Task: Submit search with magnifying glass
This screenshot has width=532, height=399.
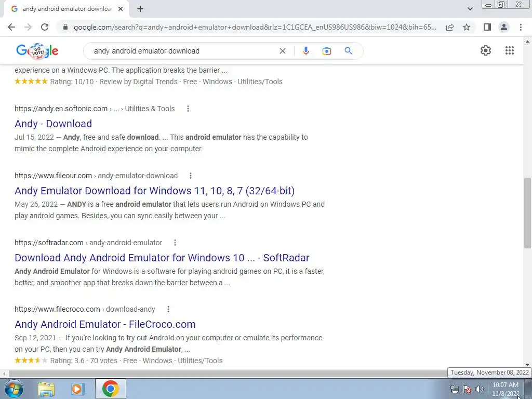Action: click(348, 51)
